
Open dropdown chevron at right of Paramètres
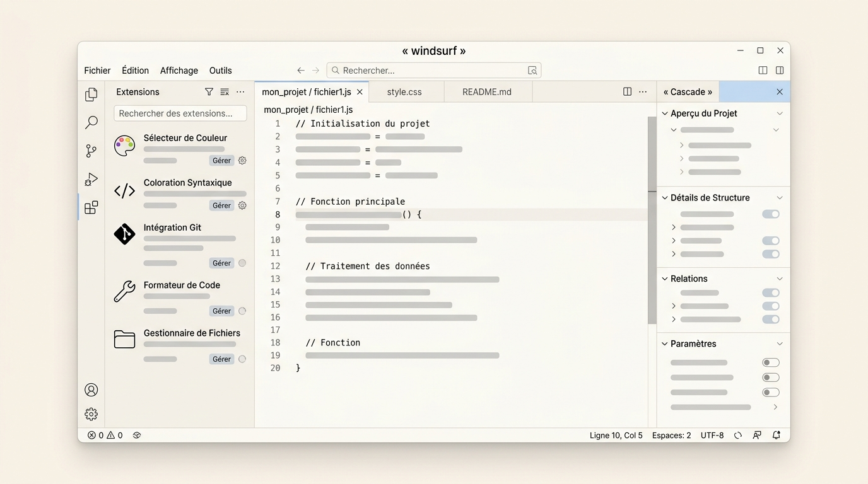[780, 344]
